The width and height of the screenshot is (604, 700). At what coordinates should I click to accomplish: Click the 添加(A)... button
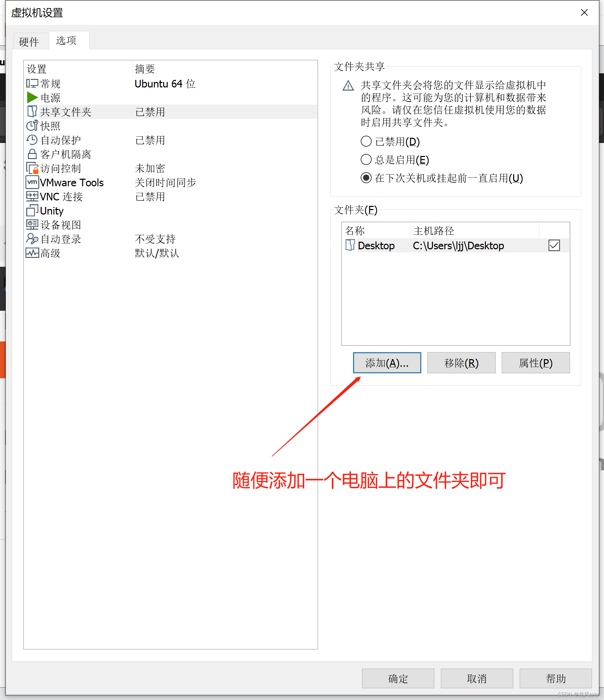pyautogui.click(x=387, y=363)
